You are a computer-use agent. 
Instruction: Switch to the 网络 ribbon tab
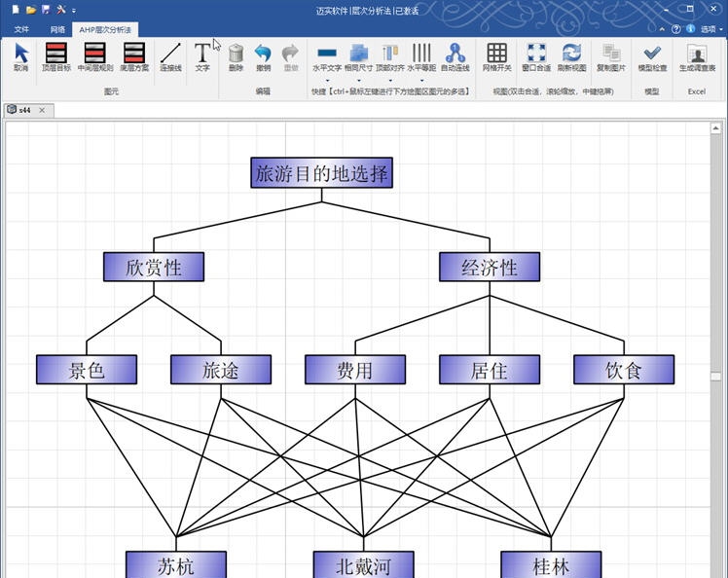tap(57, 30)
